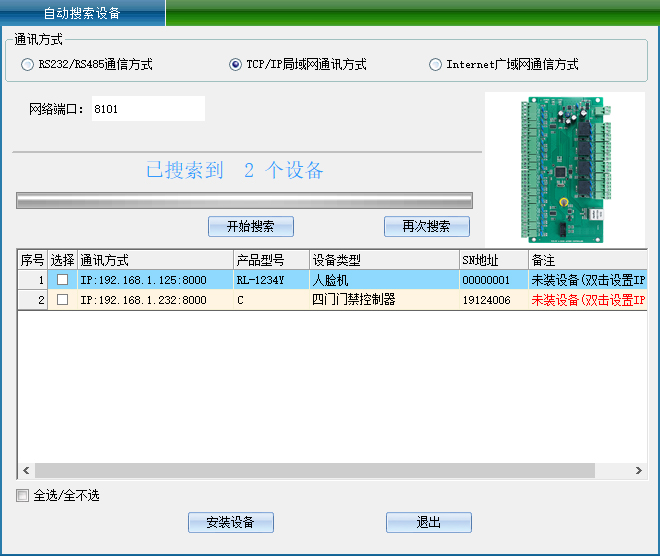
Task: Click product model C cell
Action: pos(271,300)
